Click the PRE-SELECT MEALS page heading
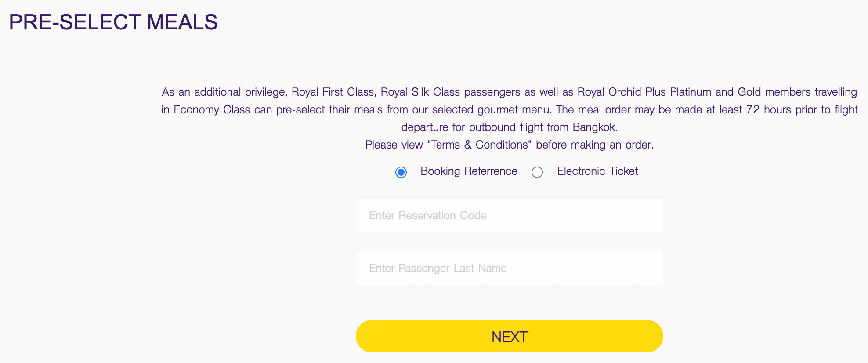 coord(113,22)
